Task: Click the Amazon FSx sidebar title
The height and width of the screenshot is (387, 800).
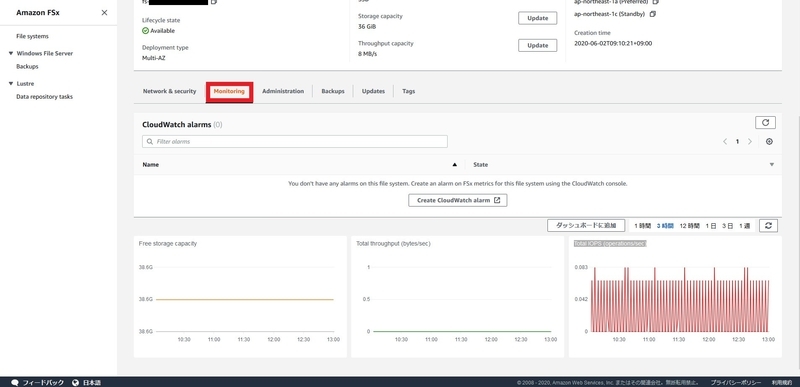Action: [38, 13]
